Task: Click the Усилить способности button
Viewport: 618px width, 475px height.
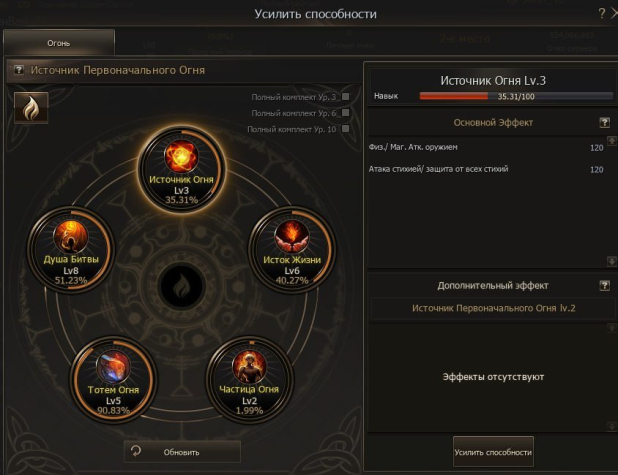Action: (493, 452)
